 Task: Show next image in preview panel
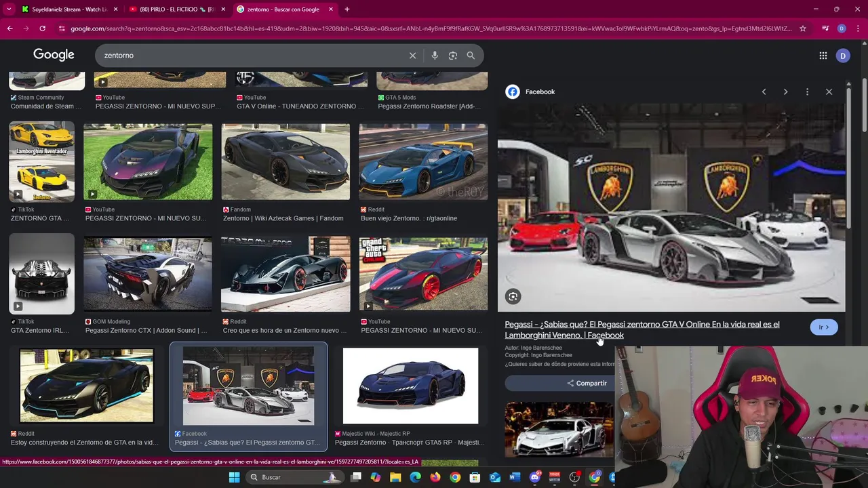click(785, 91)
